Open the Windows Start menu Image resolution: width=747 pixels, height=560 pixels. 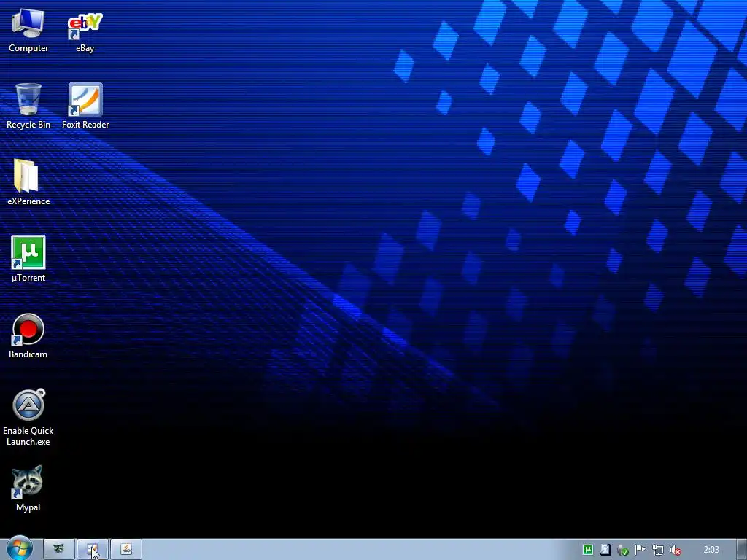pos(19,548)
